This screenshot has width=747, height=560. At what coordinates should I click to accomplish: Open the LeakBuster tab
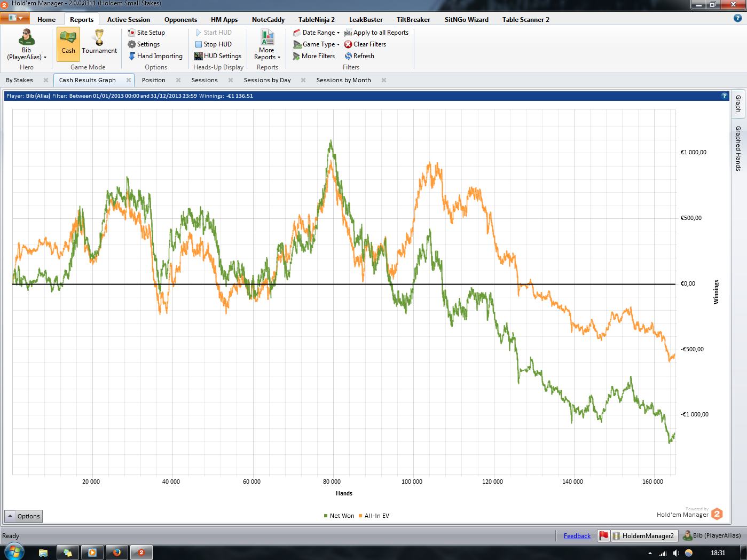366,20
